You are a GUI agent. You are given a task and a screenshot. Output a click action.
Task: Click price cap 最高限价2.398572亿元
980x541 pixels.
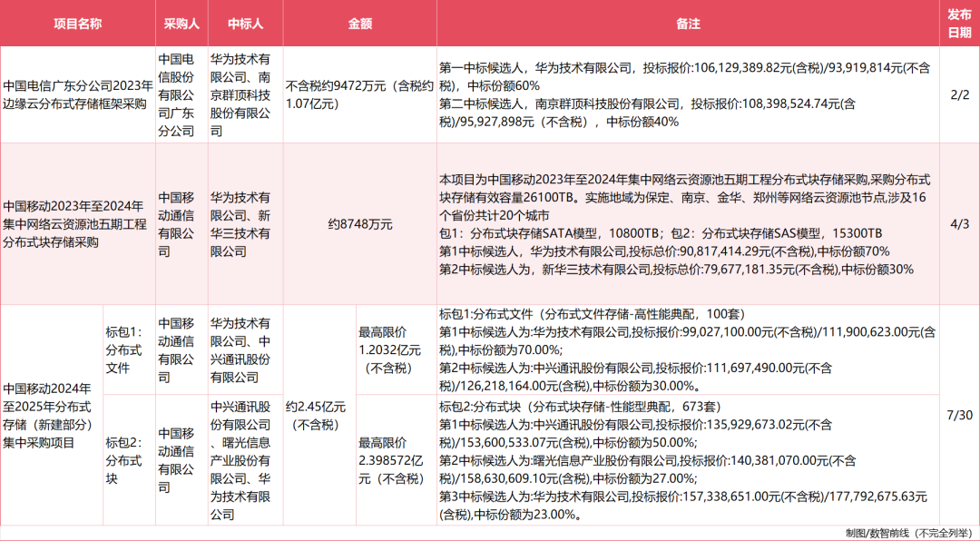[395, 461]
